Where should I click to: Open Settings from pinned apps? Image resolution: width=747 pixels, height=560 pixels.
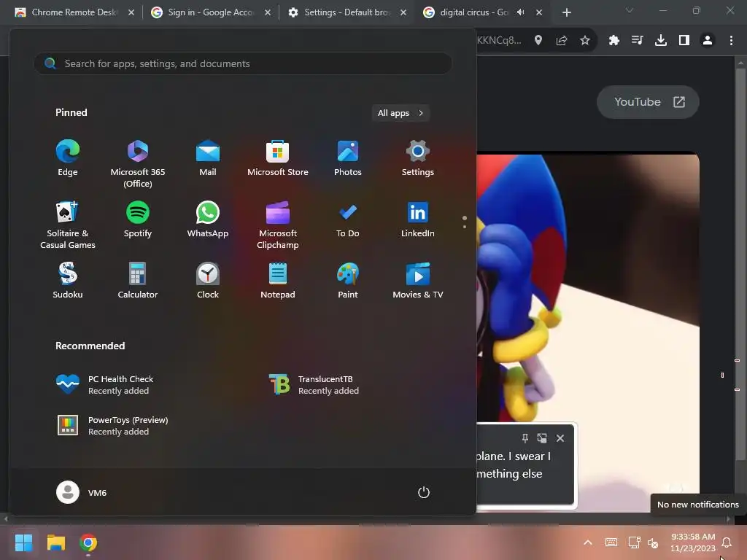click(x=418, y=158)
